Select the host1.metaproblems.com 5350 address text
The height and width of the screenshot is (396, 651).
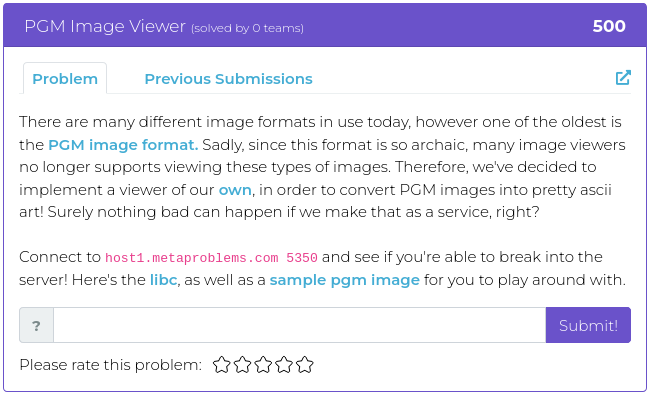click(x=211, y=258)
